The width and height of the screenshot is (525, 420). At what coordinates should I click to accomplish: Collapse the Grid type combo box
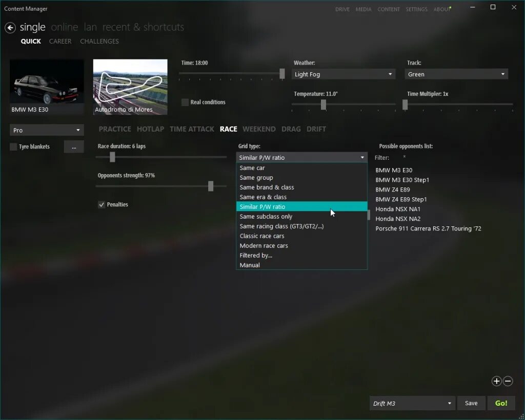pyautogui.click(x=301, y=158)
